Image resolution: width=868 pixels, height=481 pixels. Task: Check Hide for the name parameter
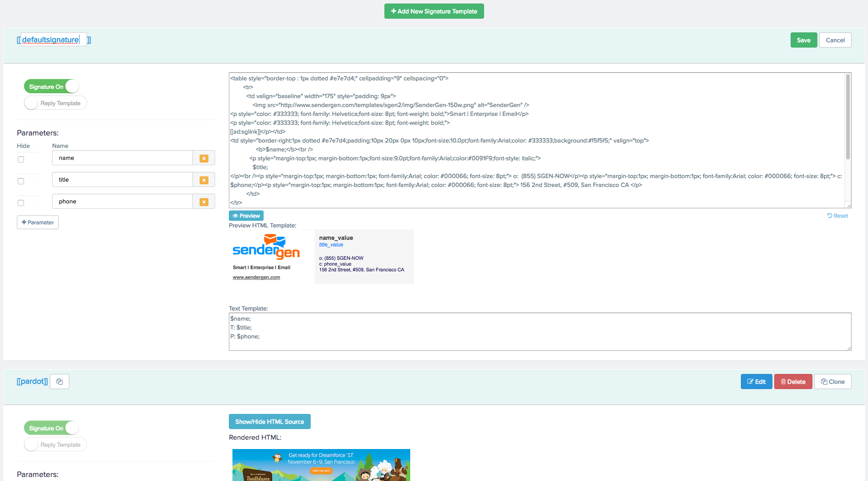pyautogui.click(x=20, y=159)
